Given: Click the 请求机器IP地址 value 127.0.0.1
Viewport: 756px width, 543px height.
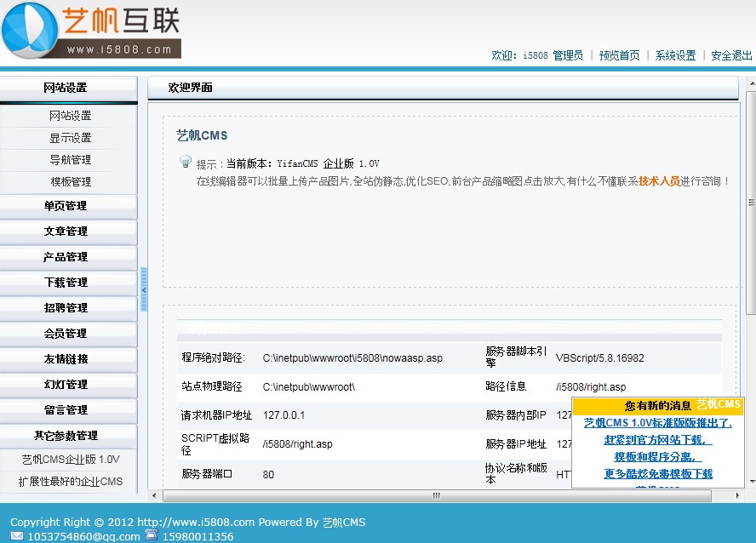Looking at the screenshot, I should (x=283, y=415).
